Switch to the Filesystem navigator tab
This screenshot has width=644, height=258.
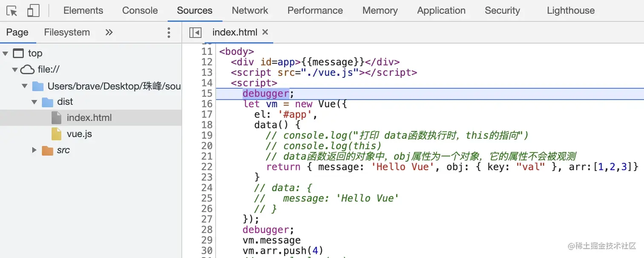pos(67,32)
